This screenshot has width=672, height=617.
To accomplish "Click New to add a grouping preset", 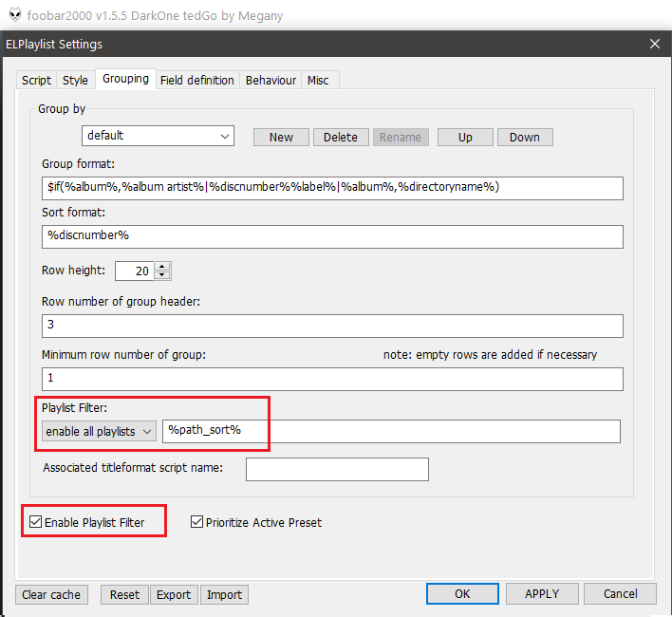I will (281, 138).
